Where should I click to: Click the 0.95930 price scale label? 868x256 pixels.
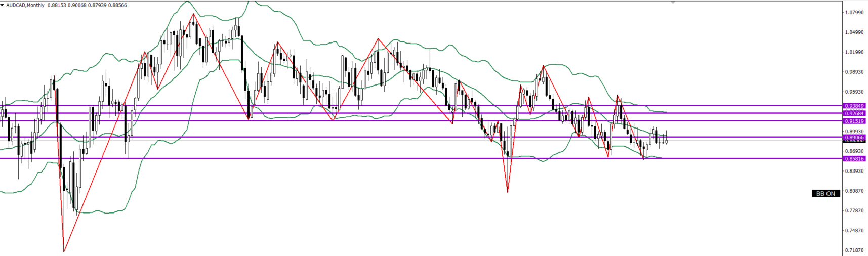[854, 92]
